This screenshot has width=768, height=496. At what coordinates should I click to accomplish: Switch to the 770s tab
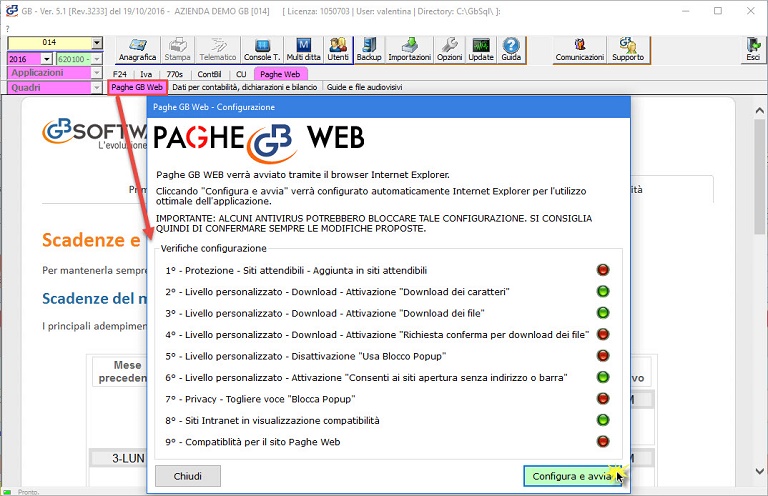pyautogui.click(x=174, y=74)
